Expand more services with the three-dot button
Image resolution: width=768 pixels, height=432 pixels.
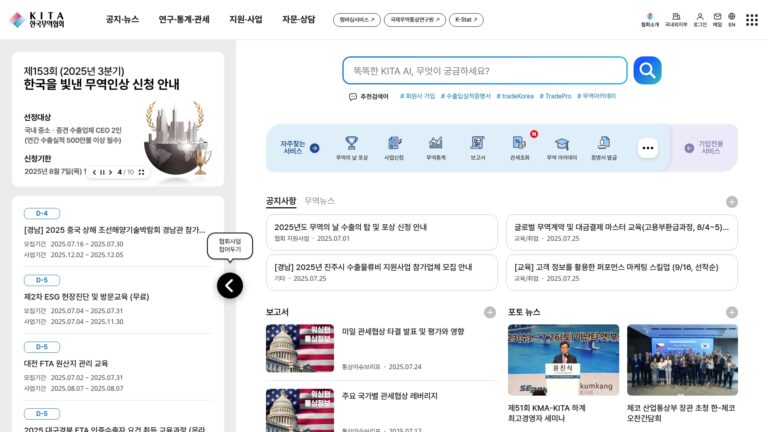point(648,148)
